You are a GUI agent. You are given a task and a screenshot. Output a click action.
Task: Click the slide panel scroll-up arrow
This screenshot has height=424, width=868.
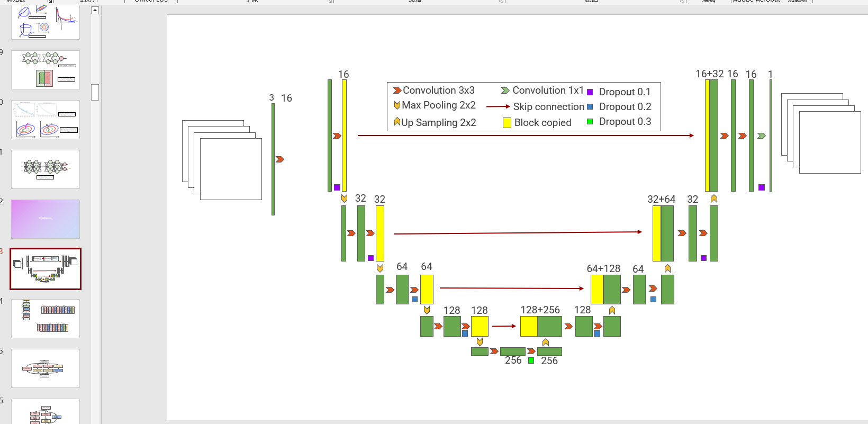[x=95, y=10]
